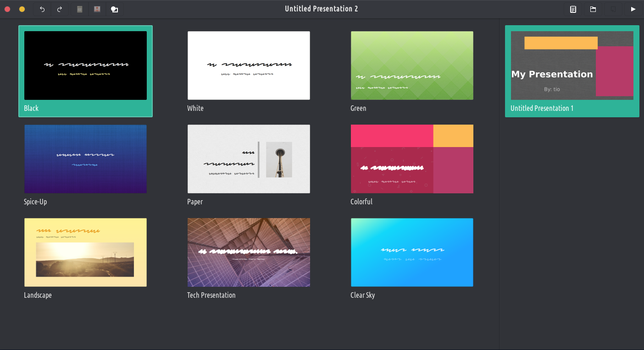This screenshot has height=350, width=644.
Task: Click the undo arrow in the toolbar
Action: [x=42, y=9]
